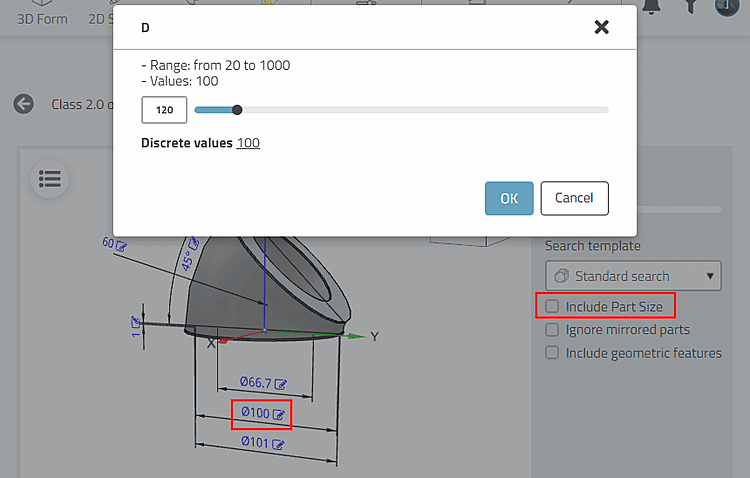Confirm the value with the OK button
The image size is (750, 478).
point(509,198)
